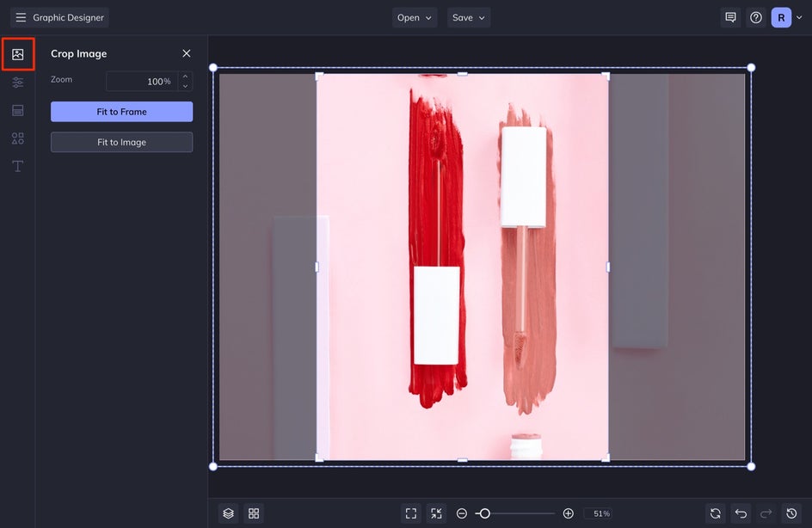Click the fit-to-screen icon
The image size is (812, 528).
pos(411,513)
